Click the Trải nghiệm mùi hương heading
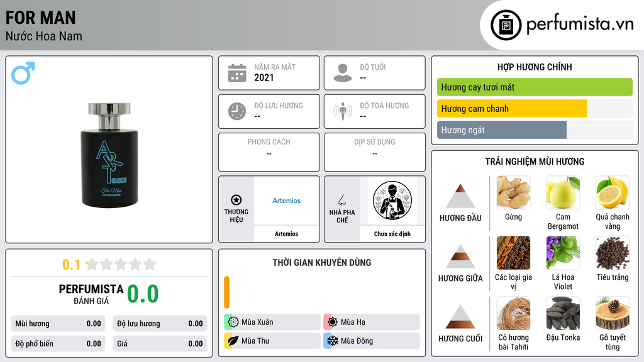The height and width of the screenshot is (362, 644). click(x=535, y=162)
